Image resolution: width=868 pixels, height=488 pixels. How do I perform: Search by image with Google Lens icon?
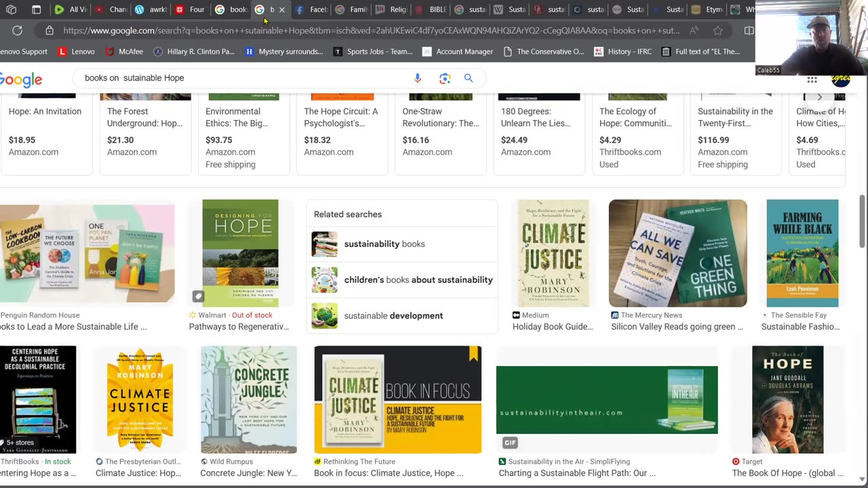pos(445,78)
